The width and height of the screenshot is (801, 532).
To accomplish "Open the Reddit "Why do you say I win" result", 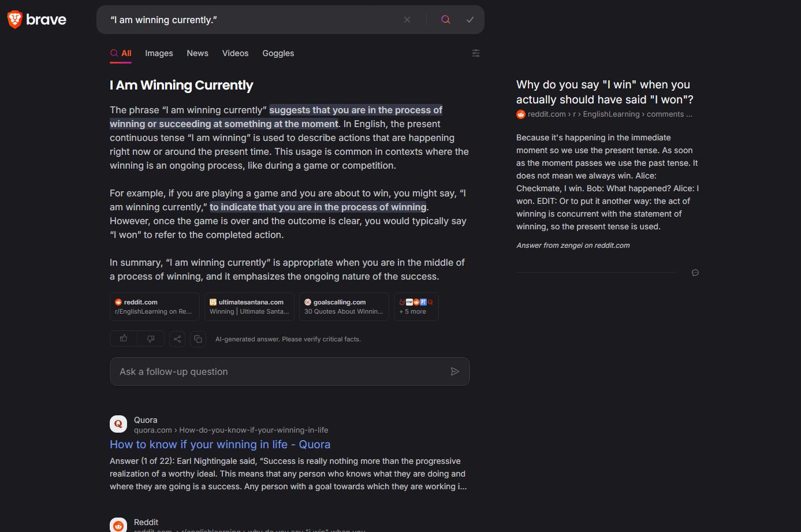I will 605,92.
